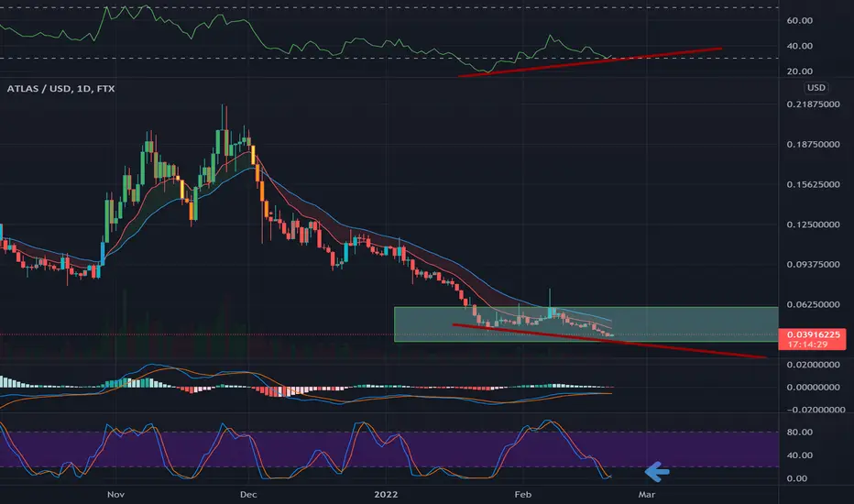Viewport: 854px width, 504px height.
Task: Click the current price label 0.03916225
Action: pyautogui.click(x=812, y=334)
